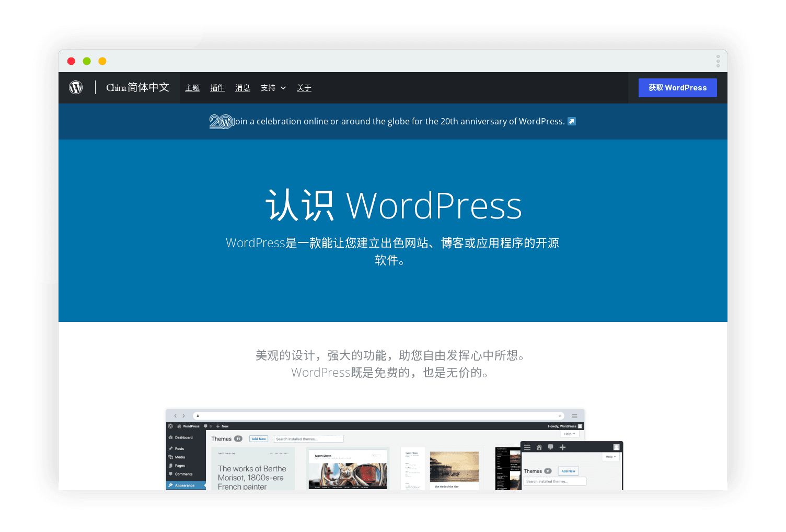Click the back arrow in the embedded browser
Screen dimensions: 786x532
click(x=175, y=416)
